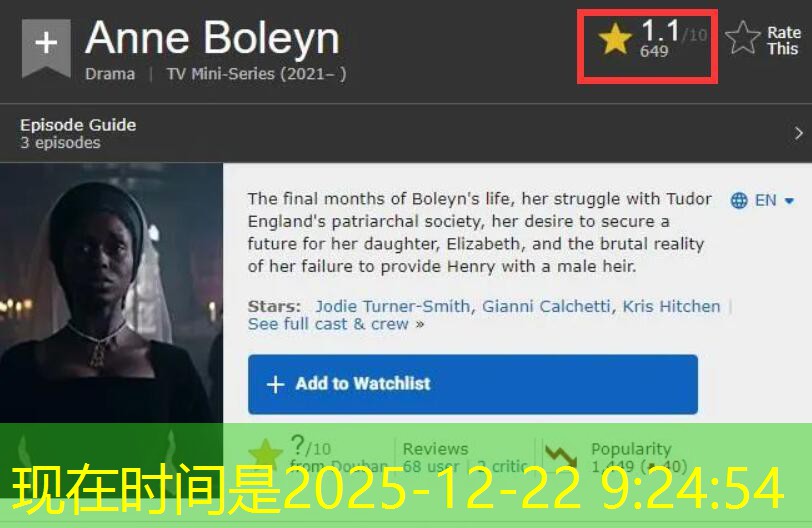Click the globe language icon
This screenshot has width=812, height=528.
[739, 200]
